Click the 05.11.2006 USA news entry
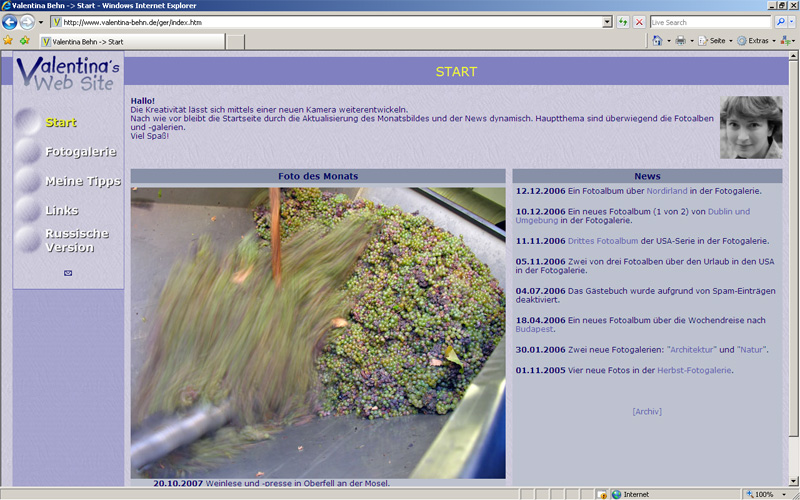800x500 pixels. [x=645, y=265]
